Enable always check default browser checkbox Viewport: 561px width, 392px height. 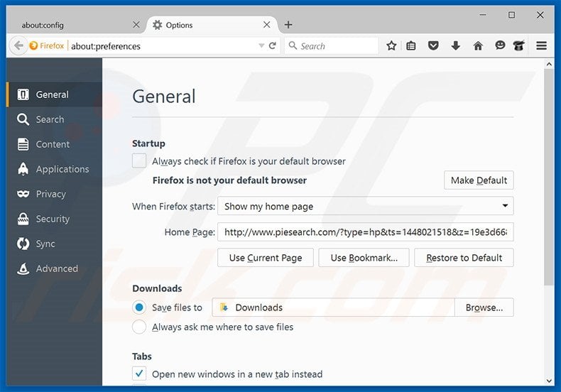tap(139, 161)
